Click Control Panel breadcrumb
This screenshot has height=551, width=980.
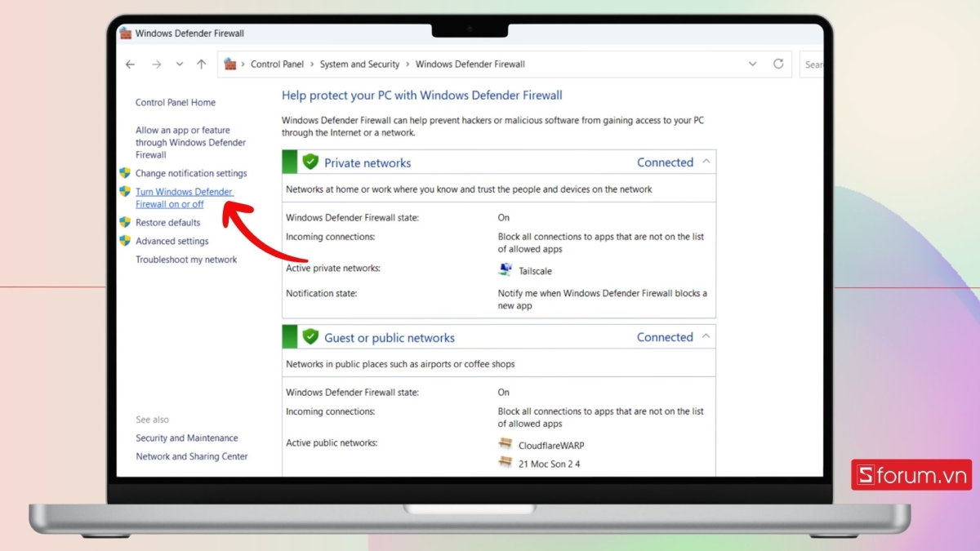click(277, 64)
